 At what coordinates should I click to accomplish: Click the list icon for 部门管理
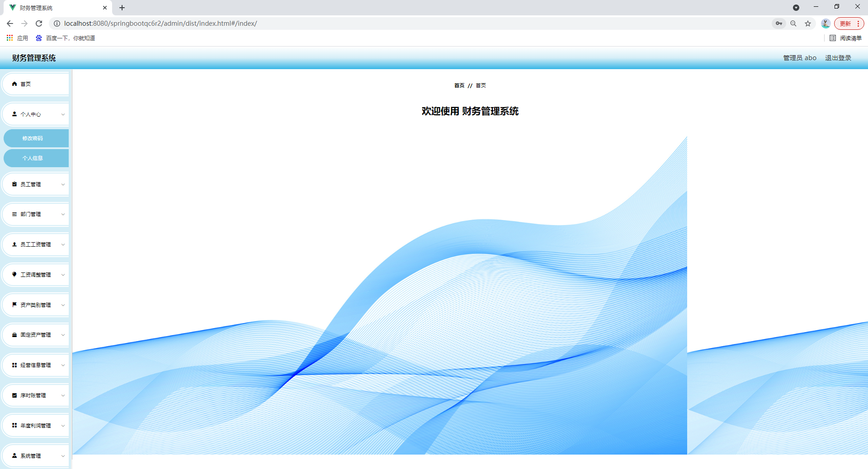[x=14, y=214]
